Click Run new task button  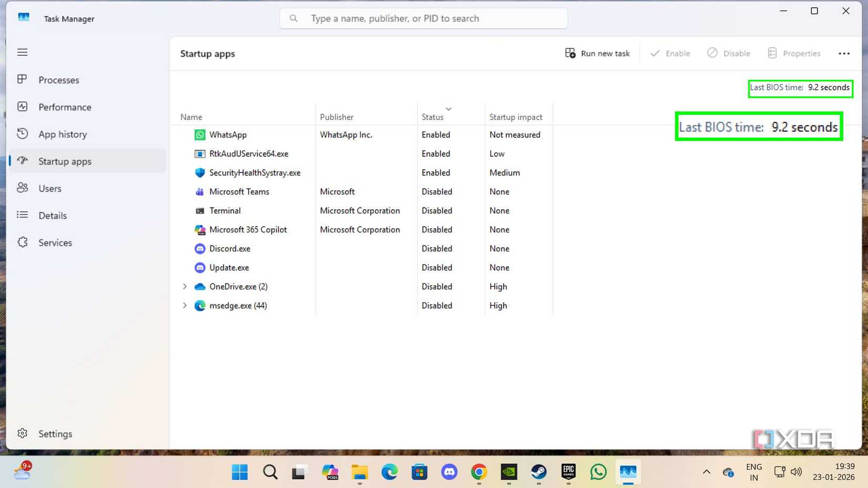click(x=597, y=54)
